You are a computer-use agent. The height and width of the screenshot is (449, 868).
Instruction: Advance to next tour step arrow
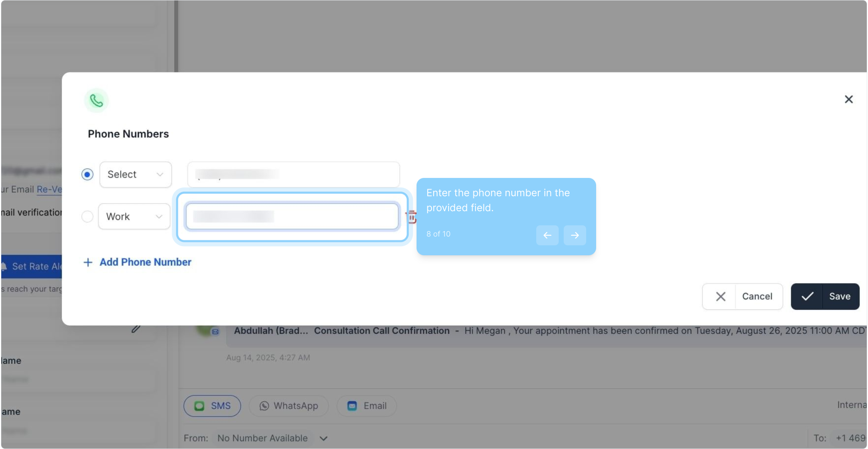(x=575, y=235)
